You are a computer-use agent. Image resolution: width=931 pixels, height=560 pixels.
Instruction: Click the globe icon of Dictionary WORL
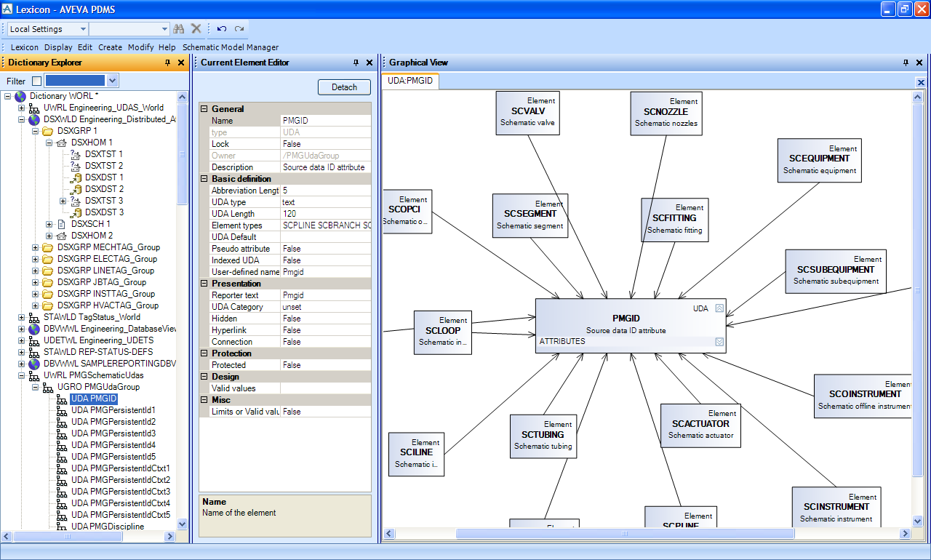point(20,96)
